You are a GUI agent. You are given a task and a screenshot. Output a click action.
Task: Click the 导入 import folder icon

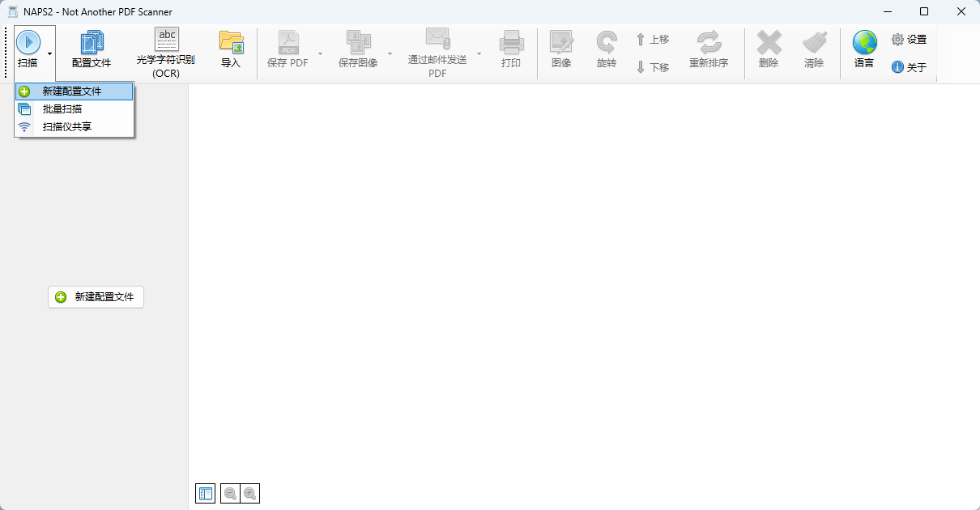click(231, 42)
